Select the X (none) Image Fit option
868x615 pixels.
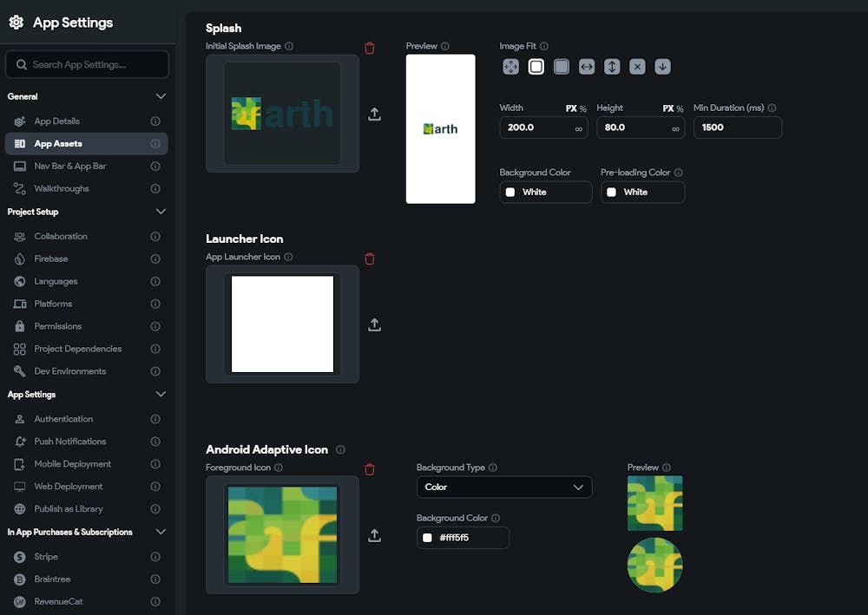pos(637,67)
